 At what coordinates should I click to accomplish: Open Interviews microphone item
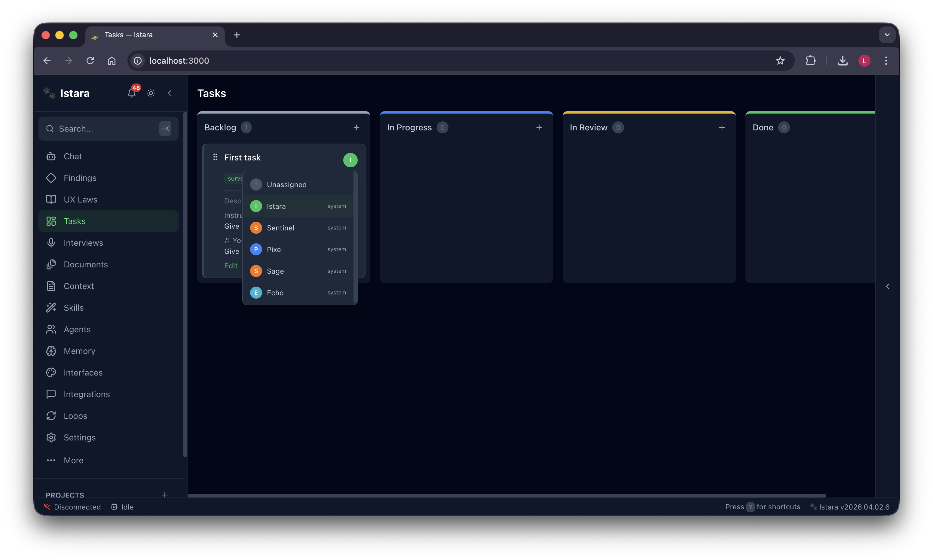pos(83,243)
